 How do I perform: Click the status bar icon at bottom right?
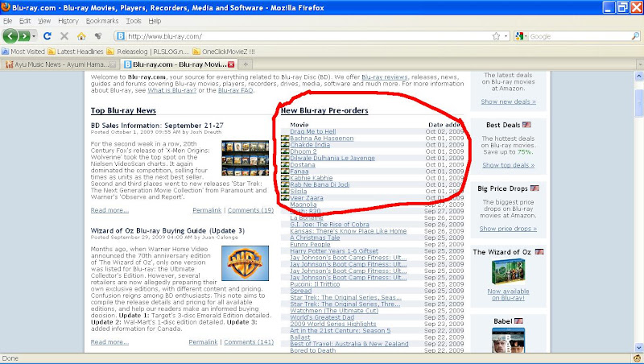click(638, 358)
